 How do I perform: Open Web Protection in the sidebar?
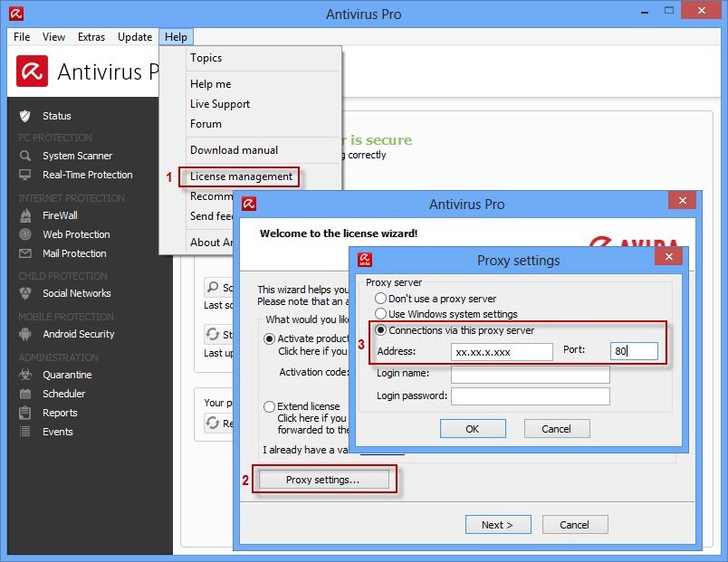[77, 234]
